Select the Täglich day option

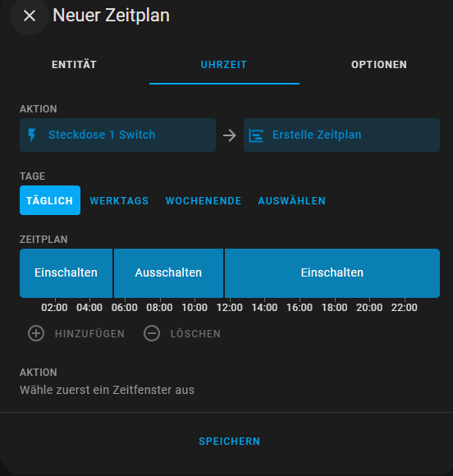50,200
